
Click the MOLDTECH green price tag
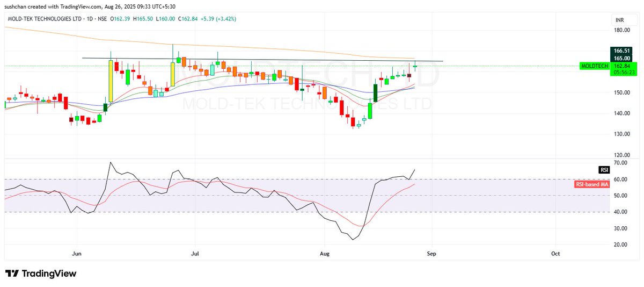595,66
